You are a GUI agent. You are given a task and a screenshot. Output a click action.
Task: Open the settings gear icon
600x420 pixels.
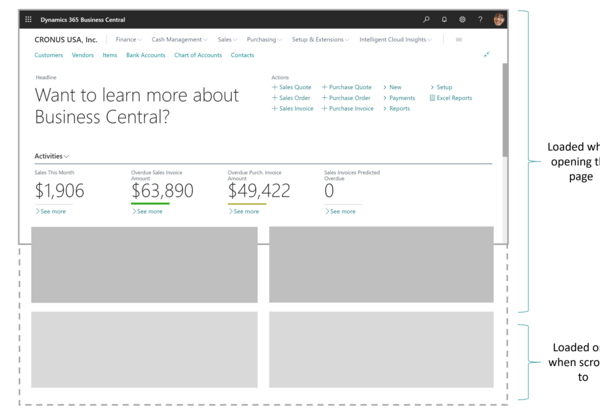pyautogui.click(x=462, y=19)
